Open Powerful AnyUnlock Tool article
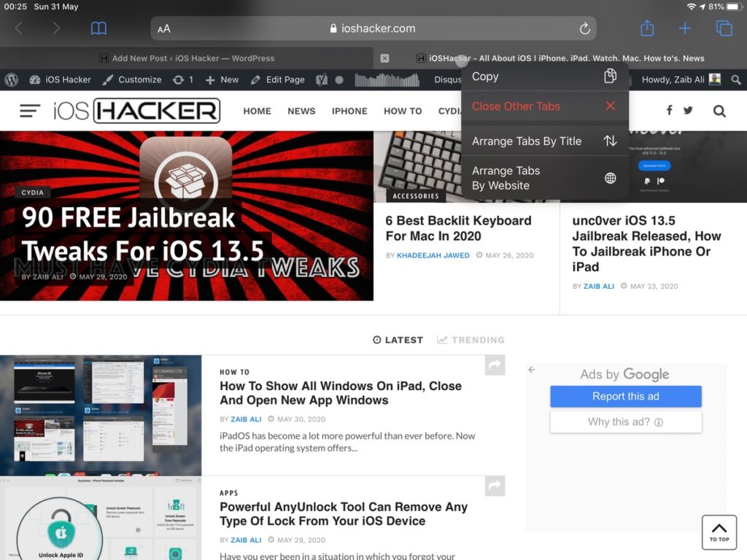747x560 pixels. point(344,514)
